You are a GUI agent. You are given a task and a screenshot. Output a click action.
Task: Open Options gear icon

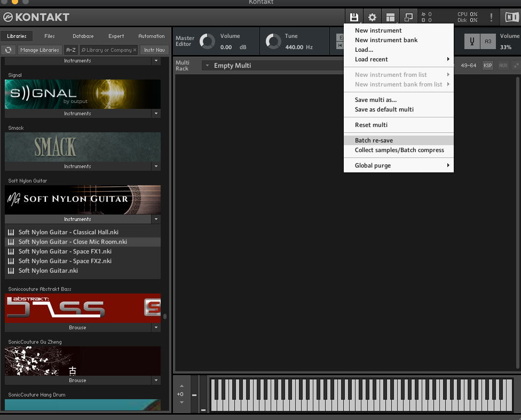(x=372, y=17)
